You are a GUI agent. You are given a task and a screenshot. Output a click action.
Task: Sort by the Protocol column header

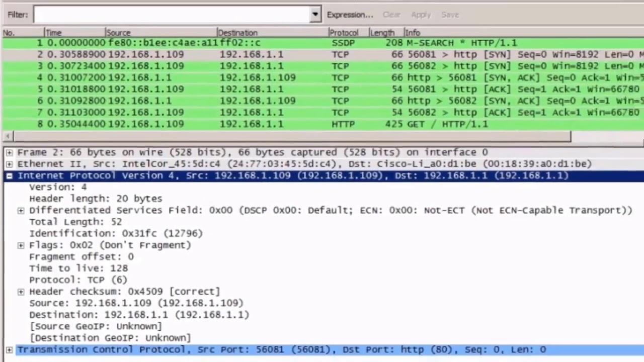349,33
